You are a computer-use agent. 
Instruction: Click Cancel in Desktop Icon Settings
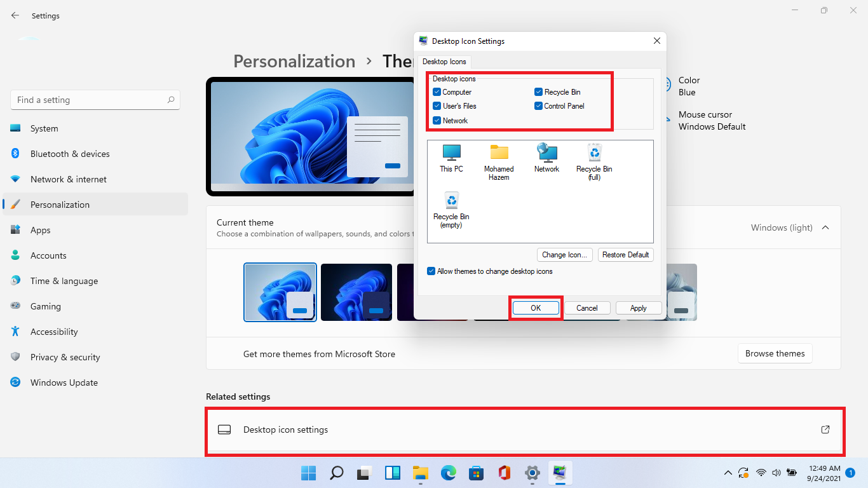click(587, 308)
